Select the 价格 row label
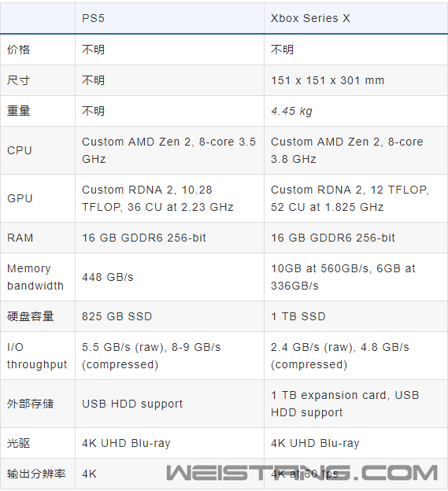Viewport: 448px width, 491px height. pyautogui.click(x=18, y=50)
